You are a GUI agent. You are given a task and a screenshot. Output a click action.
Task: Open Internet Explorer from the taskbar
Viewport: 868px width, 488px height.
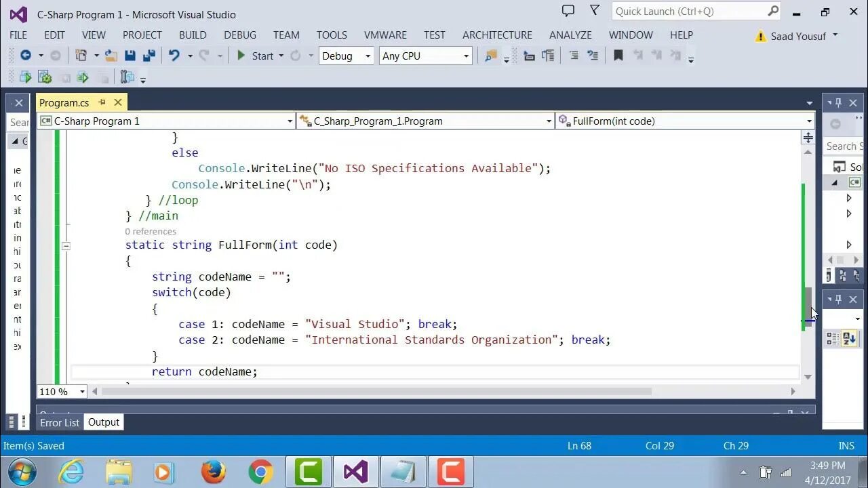click(71, 471)
